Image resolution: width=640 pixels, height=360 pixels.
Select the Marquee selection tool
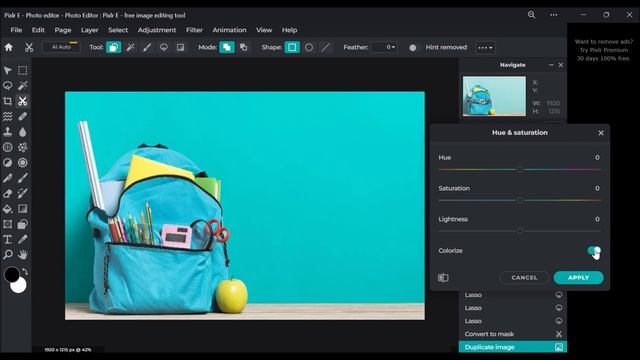pos(23,70)
